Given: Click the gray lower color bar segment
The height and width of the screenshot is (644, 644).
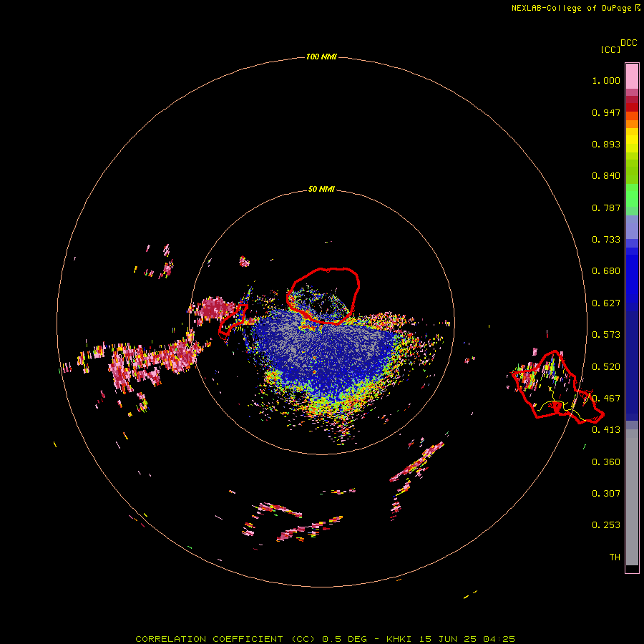Looking at the screenshot, I should point(632,497).
